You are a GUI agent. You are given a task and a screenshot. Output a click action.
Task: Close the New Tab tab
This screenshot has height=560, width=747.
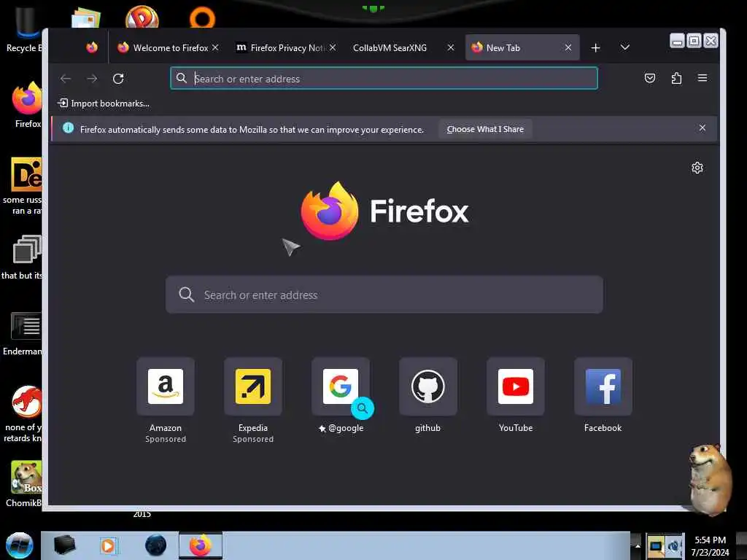[568, 47]
